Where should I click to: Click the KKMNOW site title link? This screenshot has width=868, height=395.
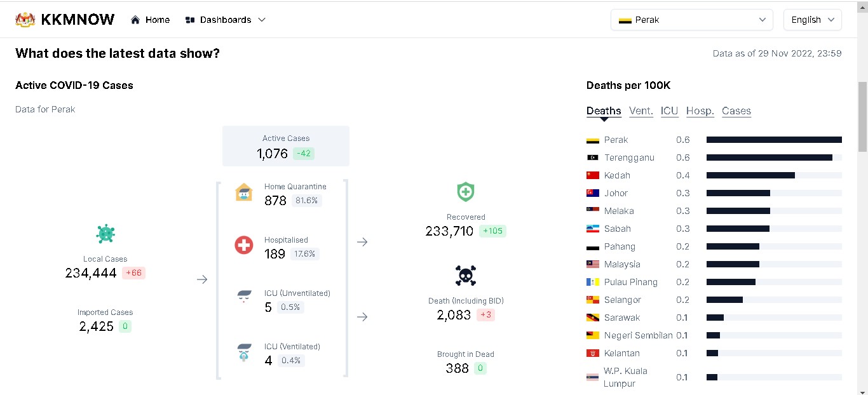click(78, 20)
